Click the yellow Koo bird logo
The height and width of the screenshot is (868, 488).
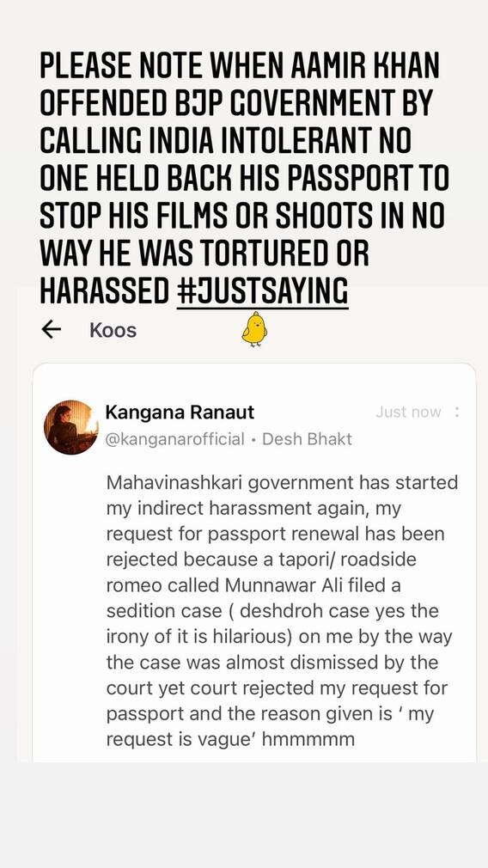click(x=254, y=329)
